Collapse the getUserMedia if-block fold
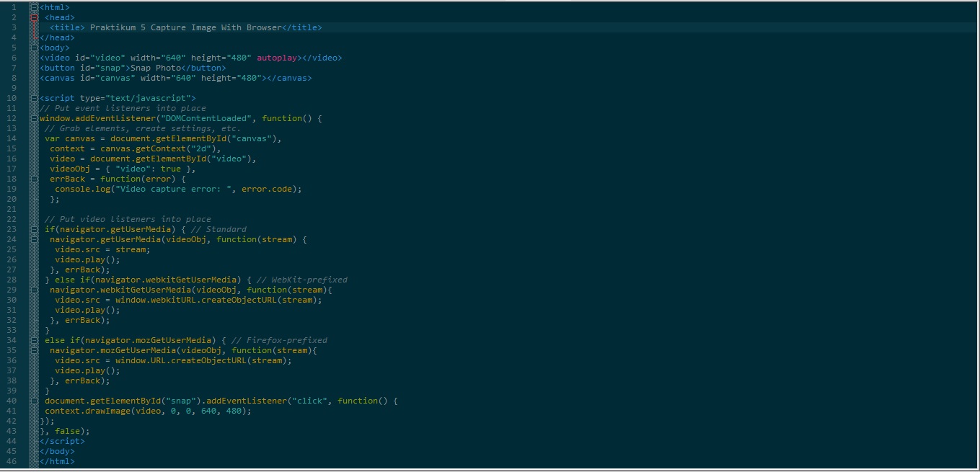 click(32, 228)
